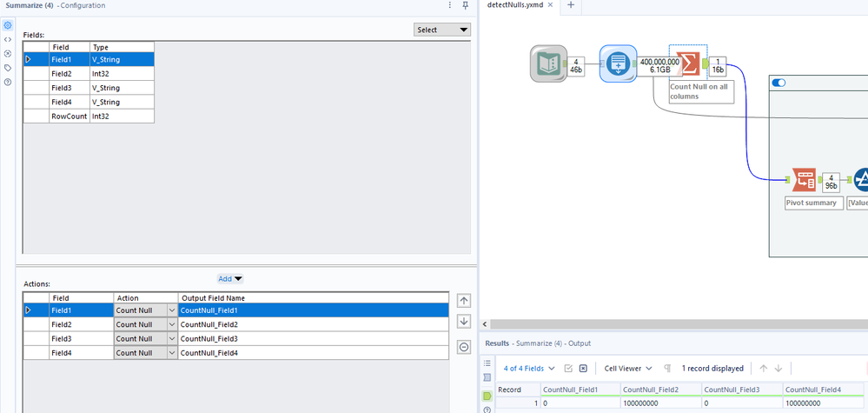Edit output name CountNull_Field4

point(314,353)
